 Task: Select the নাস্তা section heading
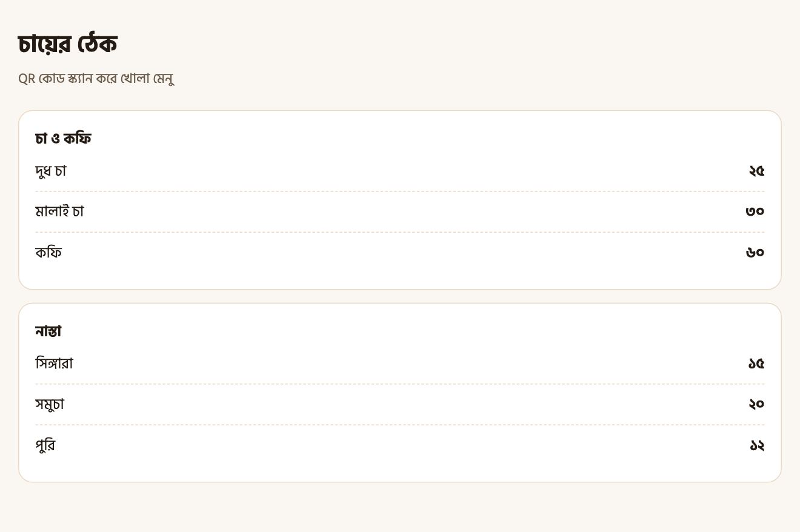coord(48,331)
